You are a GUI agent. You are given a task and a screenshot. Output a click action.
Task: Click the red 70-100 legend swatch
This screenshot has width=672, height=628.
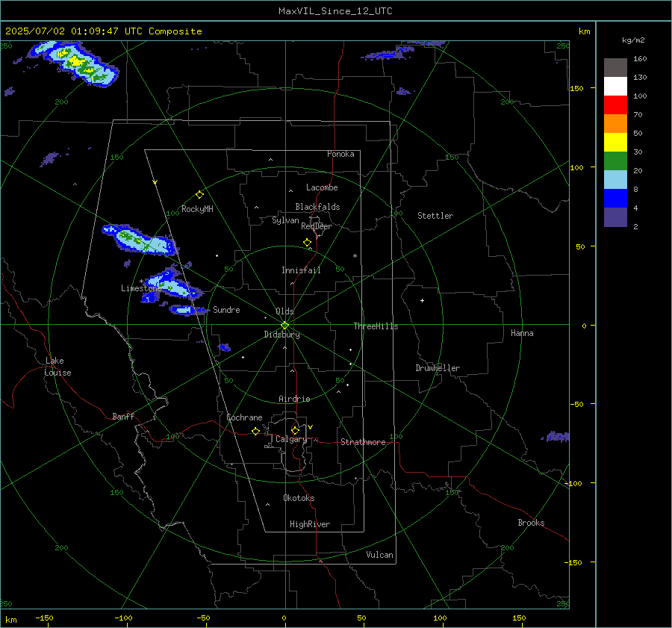point(615,105)
